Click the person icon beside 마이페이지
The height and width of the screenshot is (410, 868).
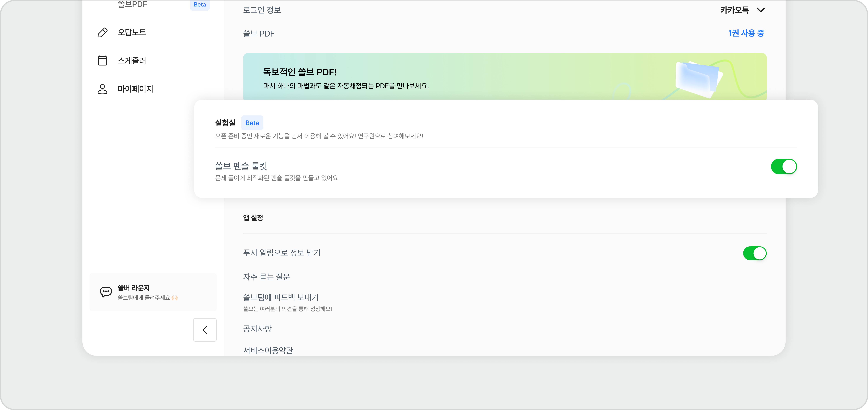click(x=102, y=89)
